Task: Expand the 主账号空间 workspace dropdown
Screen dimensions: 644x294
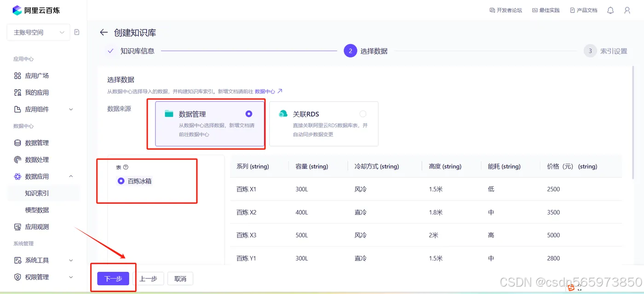Action: click(39, 32)
